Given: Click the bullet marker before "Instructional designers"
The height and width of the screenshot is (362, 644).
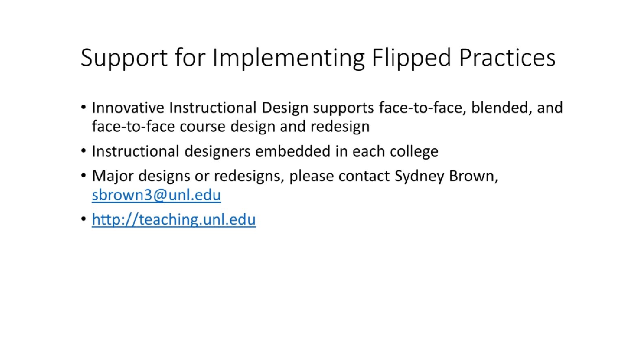Looking at the screenshot, I should pyautogui.click(x=83, y=151).
